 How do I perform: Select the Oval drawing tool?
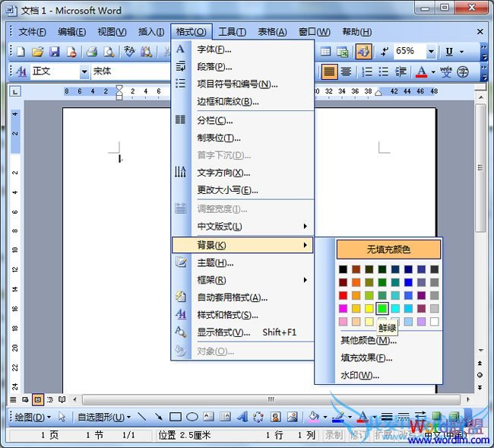pyautogui.click(x=192, y=417)
